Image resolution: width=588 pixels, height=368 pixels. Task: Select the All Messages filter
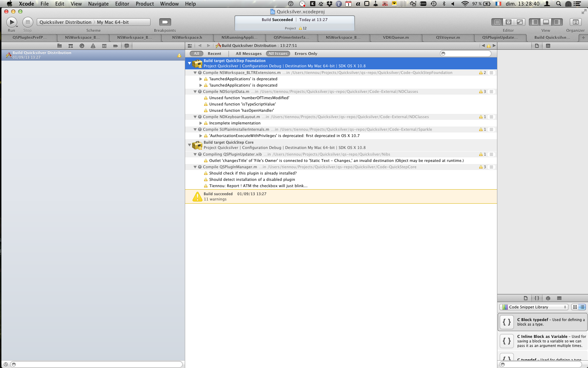click(248, 54)
